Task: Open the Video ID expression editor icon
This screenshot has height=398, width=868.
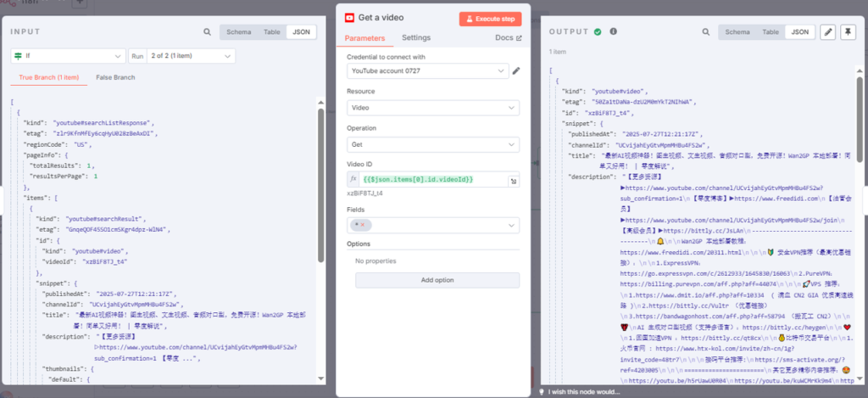Action: point(514,182)
